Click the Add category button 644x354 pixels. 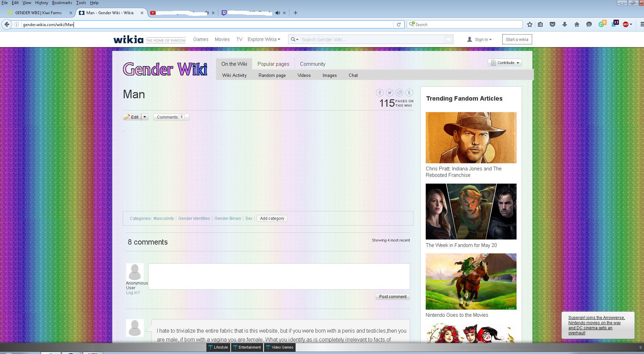click(x=272, y=218)
